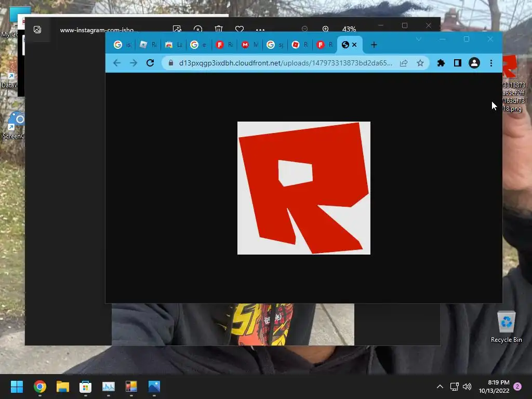Open network status tray icon

[454, 387]
